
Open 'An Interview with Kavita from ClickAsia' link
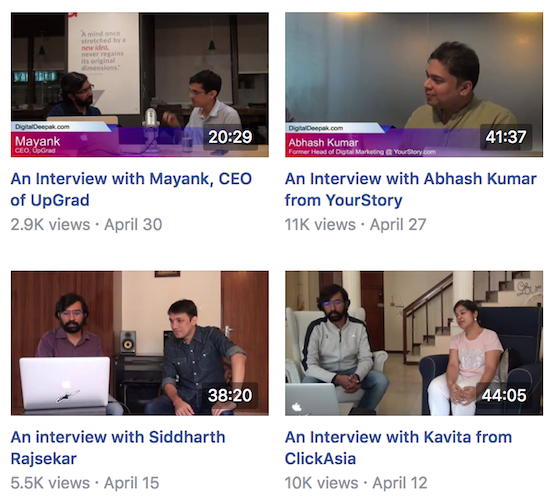(398, 448)
